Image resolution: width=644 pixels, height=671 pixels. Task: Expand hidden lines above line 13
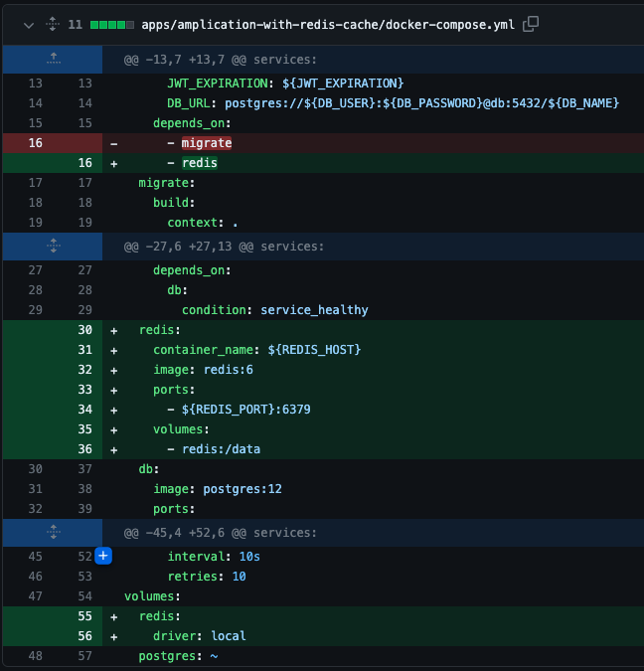[x=53, y=59]
